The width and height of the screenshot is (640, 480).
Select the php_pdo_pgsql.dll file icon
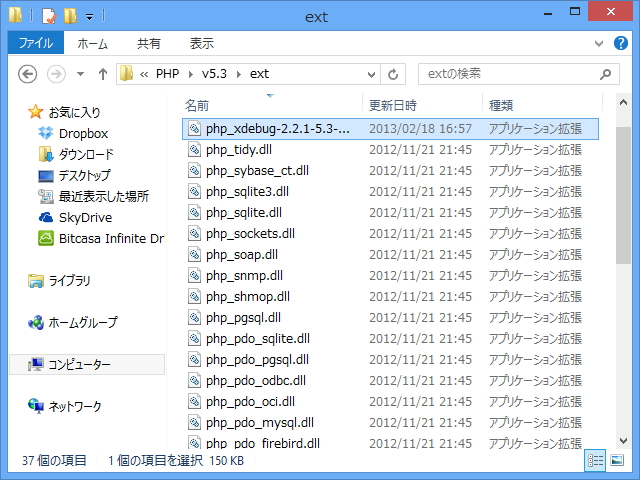194,360
